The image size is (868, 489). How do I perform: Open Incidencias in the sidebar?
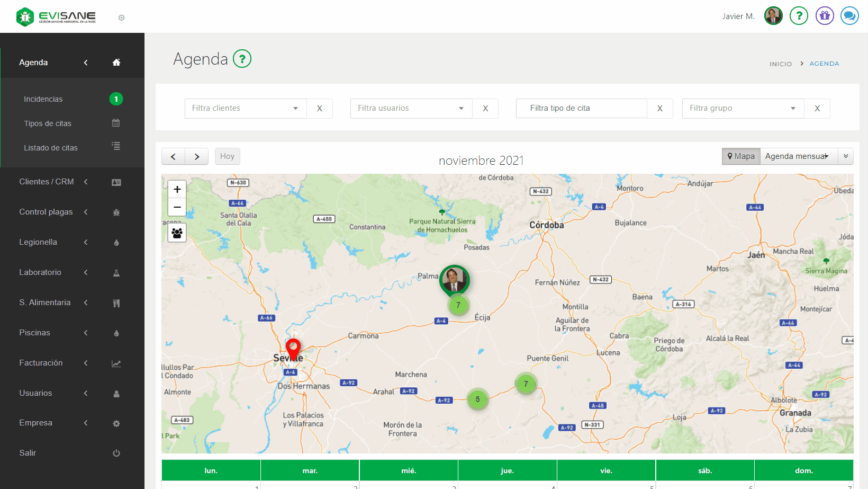(x=43, y=99)
